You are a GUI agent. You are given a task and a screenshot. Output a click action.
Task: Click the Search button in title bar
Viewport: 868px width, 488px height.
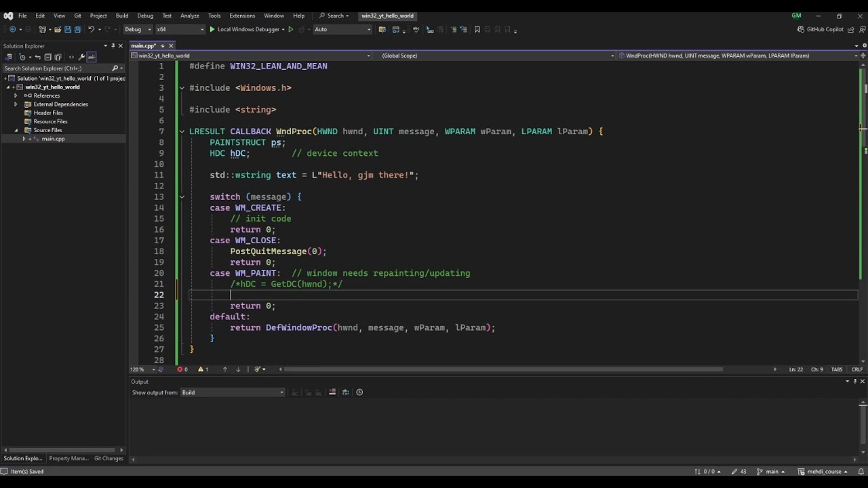334,16
